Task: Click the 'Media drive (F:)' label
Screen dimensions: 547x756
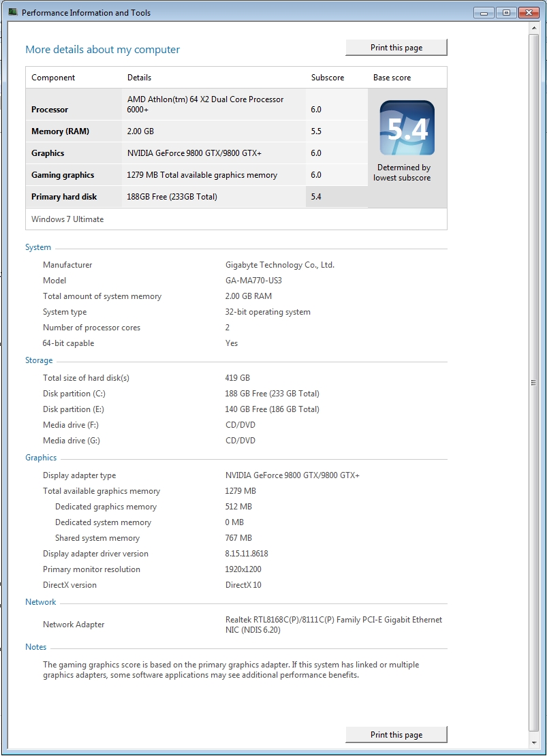Action: click(71, 425)
